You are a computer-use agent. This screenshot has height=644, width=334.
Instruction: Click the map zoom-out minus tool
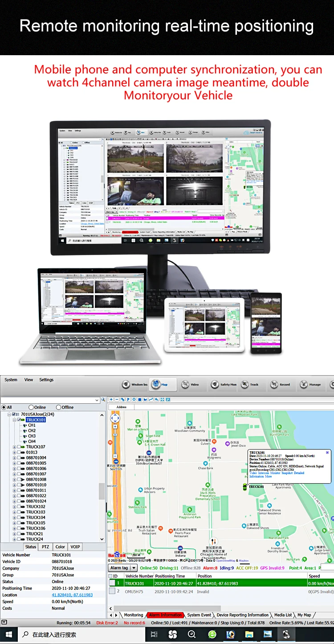point(116,400)
